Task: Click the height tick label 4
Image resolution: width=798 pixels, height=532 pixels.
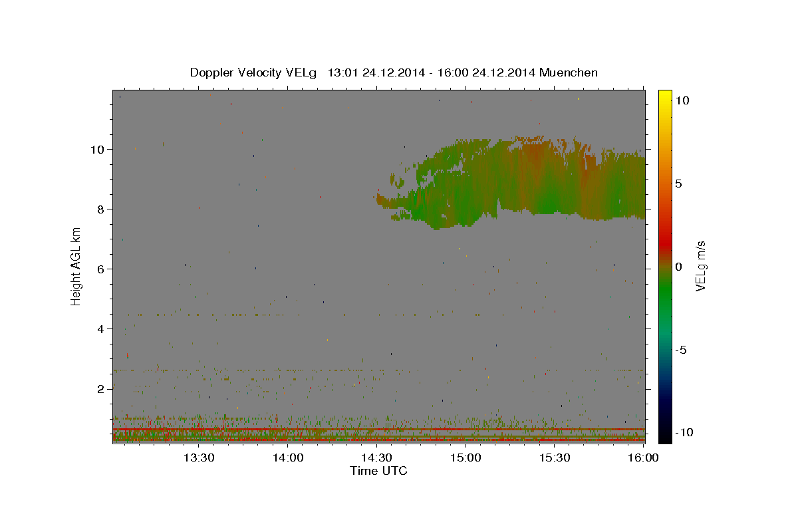Action: coord(101,329)
